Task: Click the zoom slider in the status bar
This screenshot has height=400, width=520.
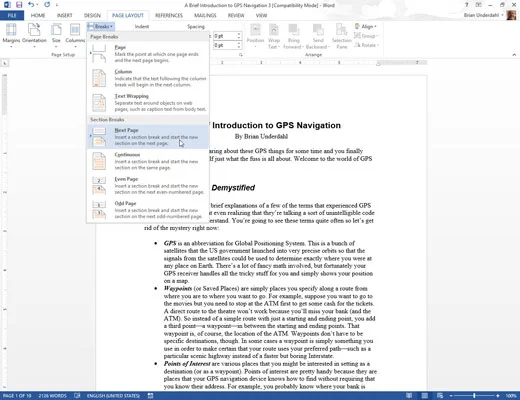Action: pyautogui.click(x=474, y=396)
